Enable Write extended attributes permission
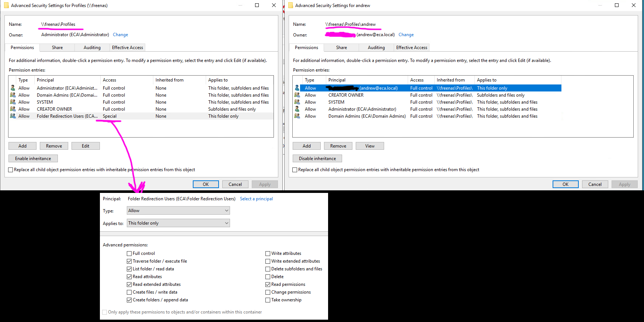Image resolution: width=644 pixels, height=322 pixels. click(x=268, y=261)
